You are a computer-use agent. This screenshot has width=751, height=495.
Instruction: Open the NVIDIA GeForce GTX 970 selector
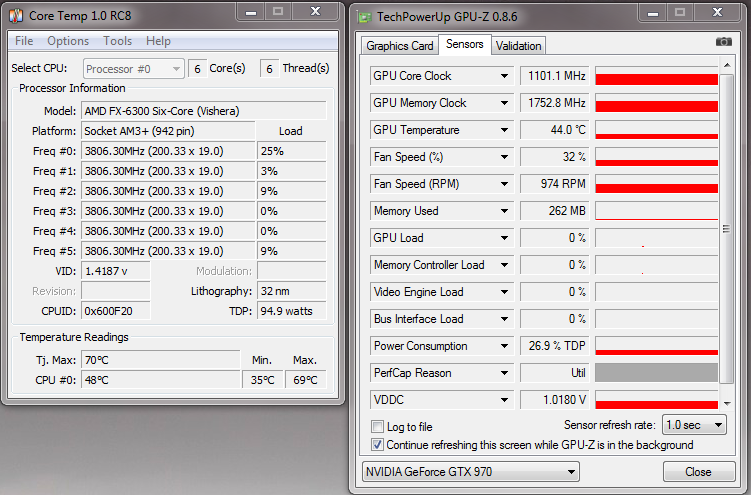471,472
